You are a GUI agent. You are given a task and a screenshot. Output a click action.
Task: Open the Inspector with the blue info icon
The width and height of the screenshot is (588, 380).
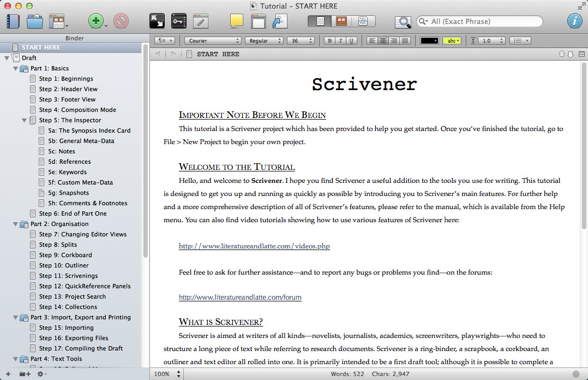(575, 20)
